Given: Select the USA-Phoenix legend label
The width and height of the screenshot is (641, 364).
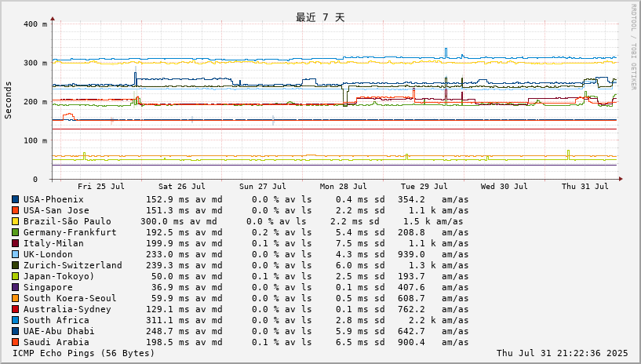Looking at the screenshot, I should pyautogui.click(x=53, y=199).
